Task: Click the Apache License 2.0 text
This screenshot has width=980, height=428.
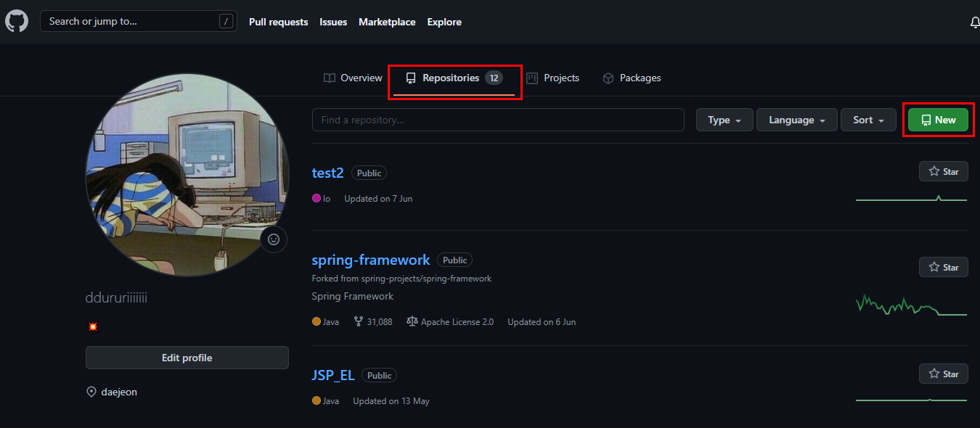Action: (x=457, y=321)
